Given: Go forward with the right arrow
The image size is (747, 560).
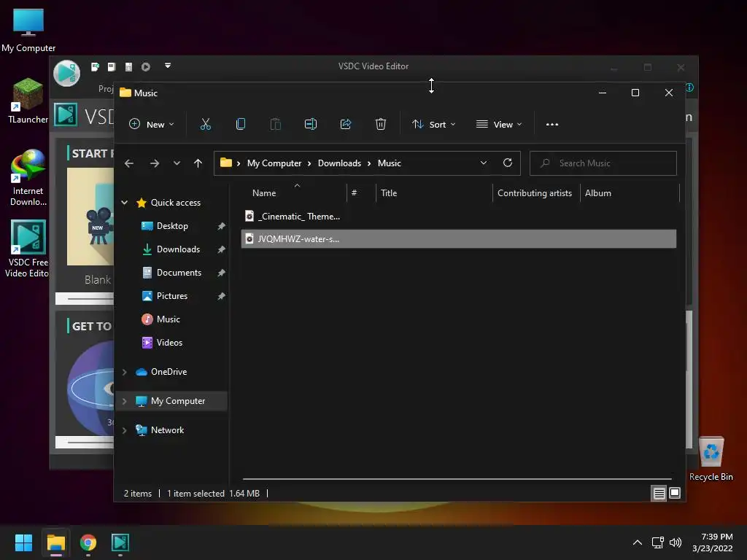Looking at the screenshot, I should click(155, 163).
